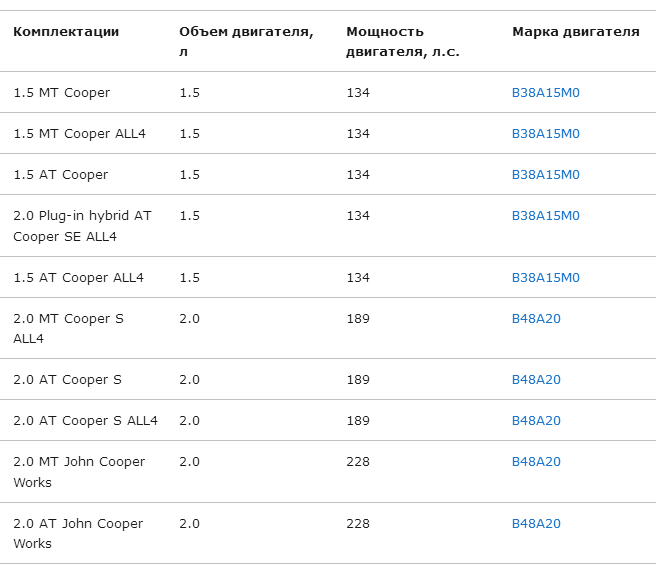Select the 1.5 MT Cooper trim cell
This screenshot has width=656, height=570.
(x=62, y=93)
